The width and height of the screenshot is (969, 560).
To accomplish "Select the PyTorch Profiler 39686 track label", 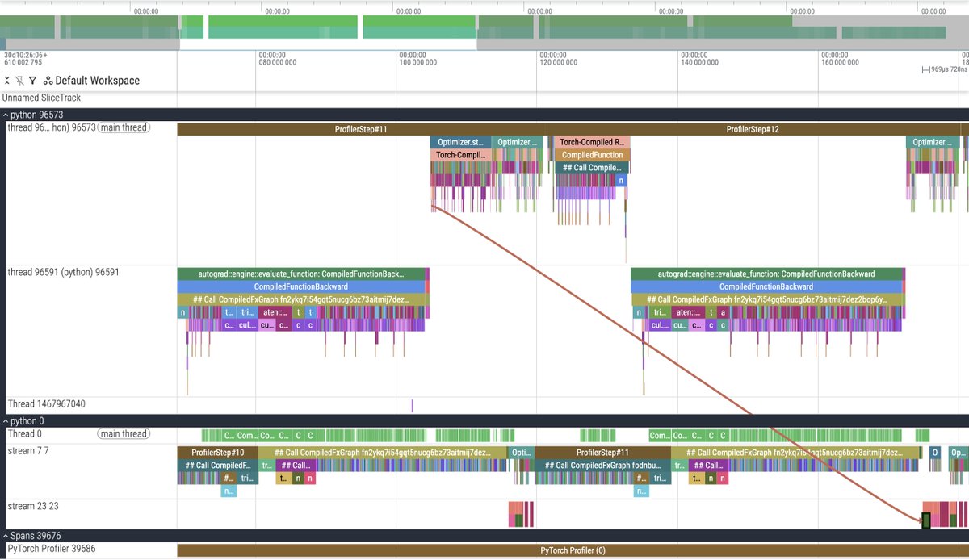I will click(x=50, y=550).
